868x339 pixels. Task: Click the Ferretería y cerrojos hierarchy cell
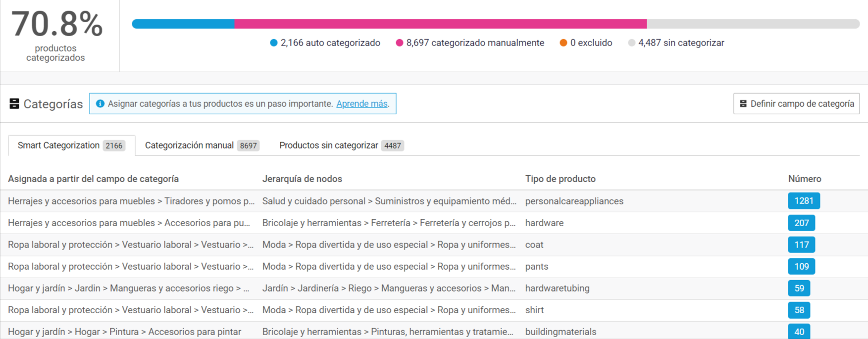click(389, 223)
